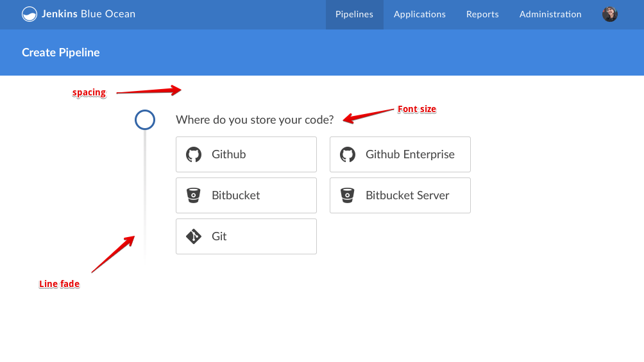Pick the Bitbucket option label
The width and height of the screenshot is (644, 362).
pos(236,195)
